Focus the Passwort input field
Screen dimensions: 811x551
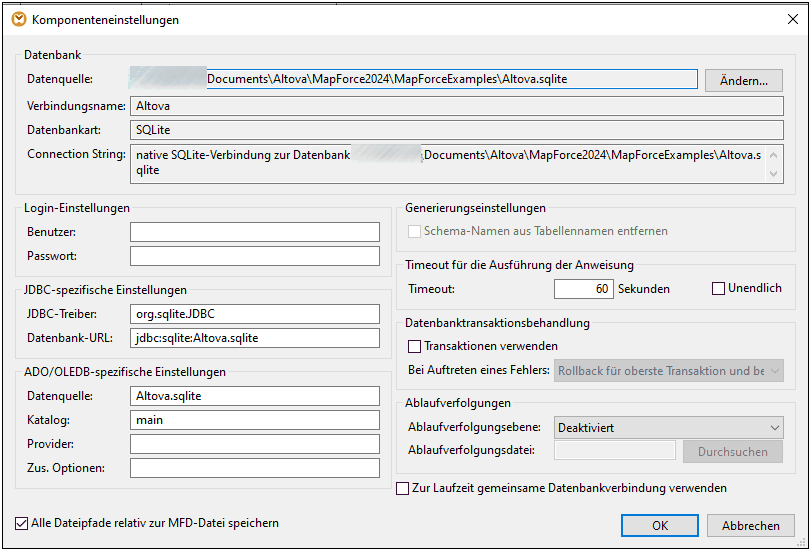pos(255,256)
